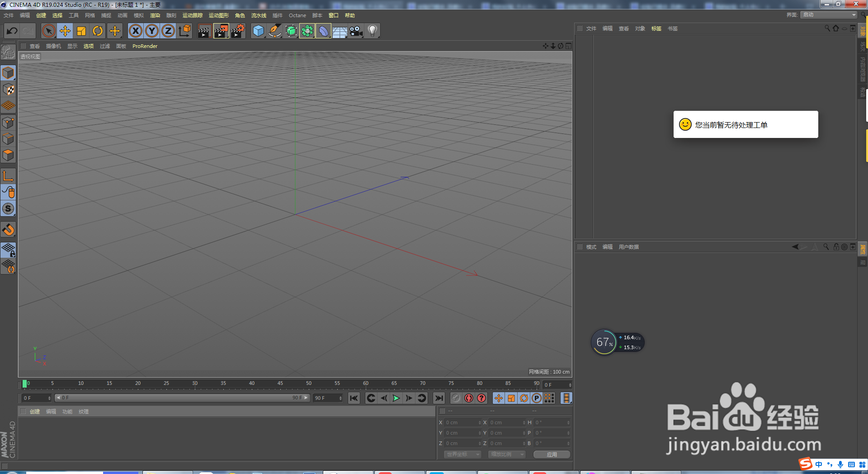Click the Undo arrow icon
Viewport: 868px width, 474px height.
point(12,31)
